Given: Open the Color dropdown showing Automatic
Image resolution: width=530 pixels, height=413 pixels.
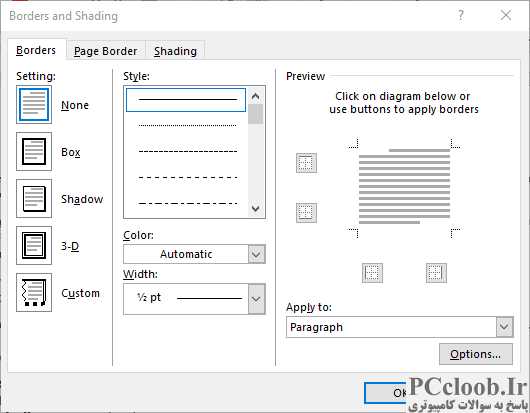Looking at the screenshot, I should point(194,254).
